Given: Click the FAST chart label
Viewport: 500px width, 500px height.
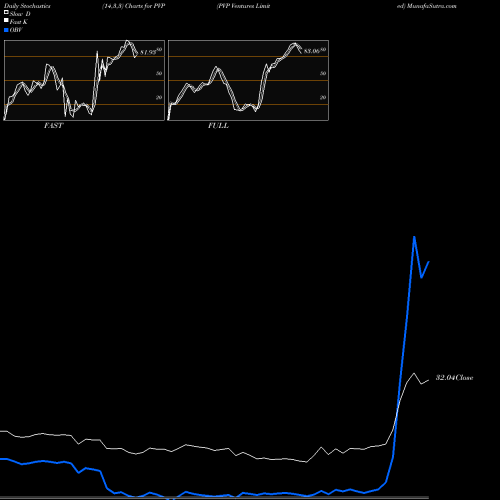Looking at the screenshot, I should pos(53,126).
